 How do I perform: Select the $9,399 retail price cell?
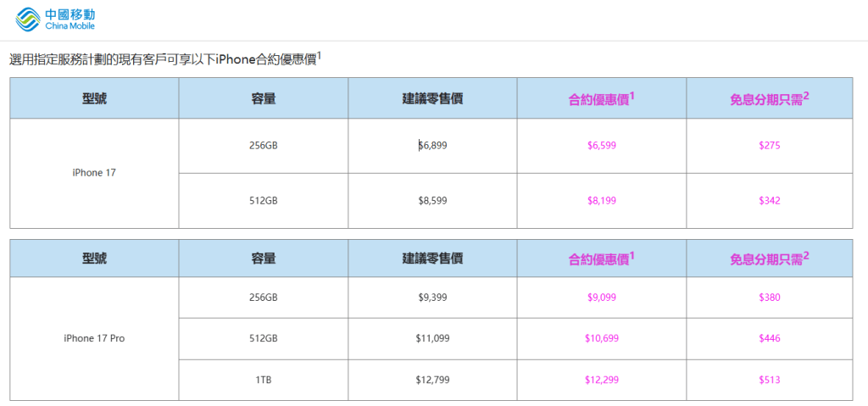click(x=432, y=298)
